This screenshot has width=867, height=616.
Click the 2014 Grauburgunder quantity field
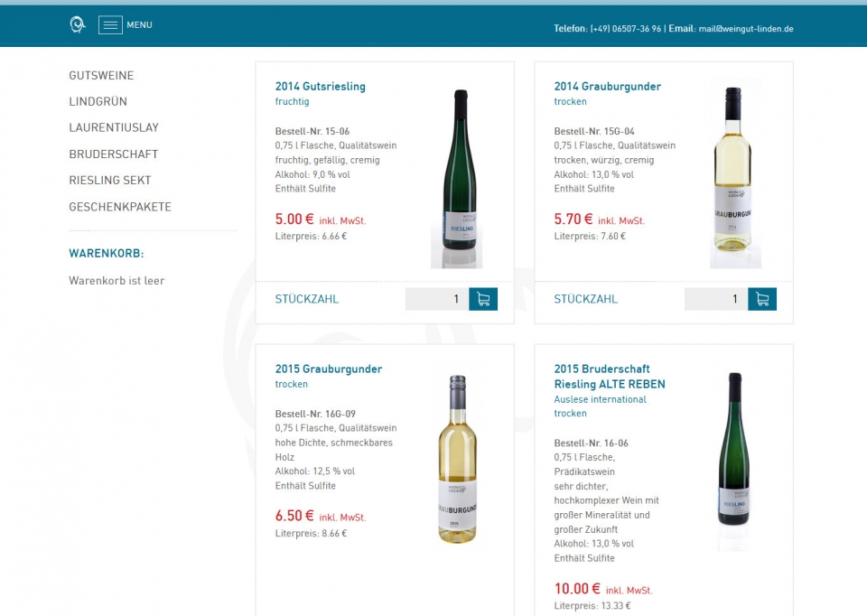[x=716, y=299]
